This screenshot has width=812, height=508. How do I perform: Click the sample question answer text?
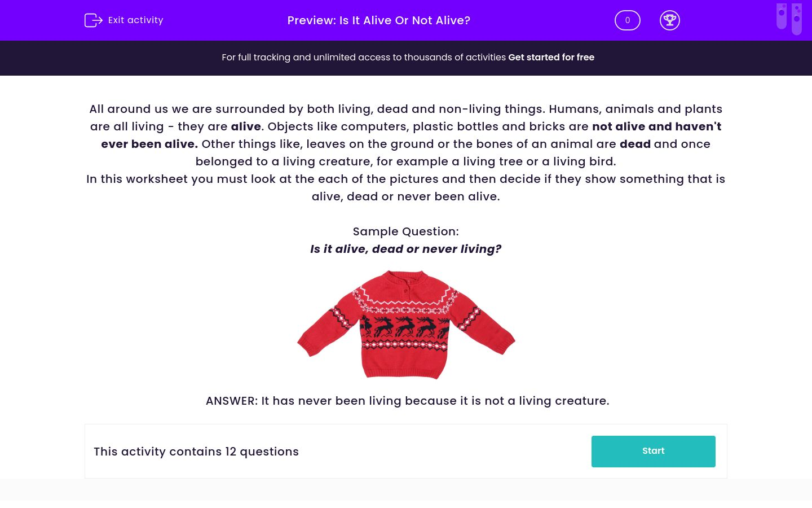pyautogui.click(x=407, y=401)
